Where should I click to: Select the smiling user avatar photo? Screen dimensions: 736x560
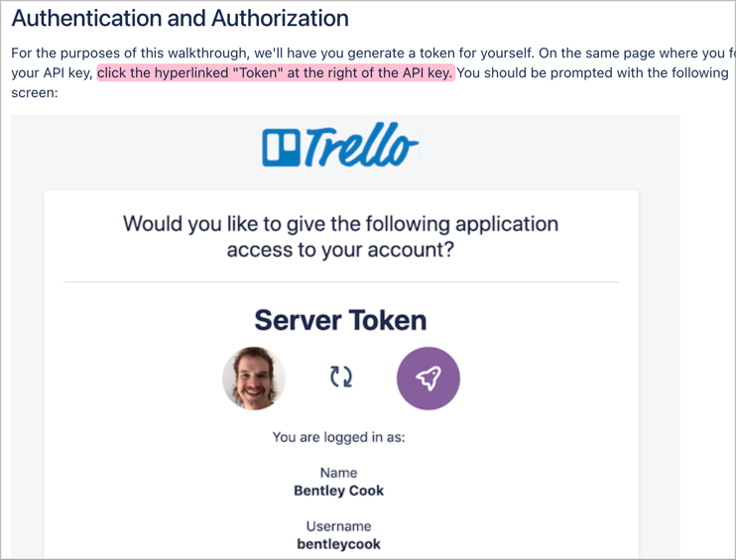pyautogui.click(x=254, y=378)
